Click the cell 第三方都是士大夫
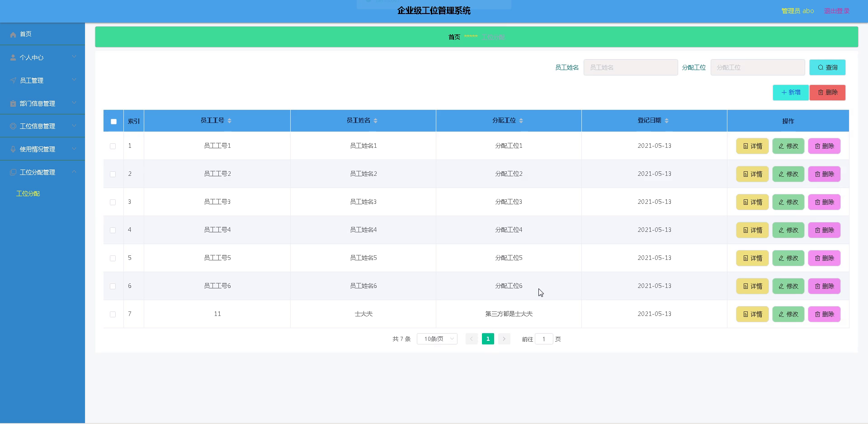This screenshot has width=868, height=424. [509, 314]
